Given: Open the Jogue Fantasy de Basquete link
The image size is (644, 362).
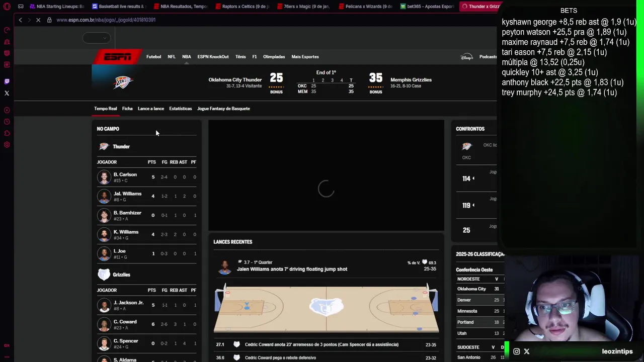Looking at the screenshot, I should (x=223, y=109).
